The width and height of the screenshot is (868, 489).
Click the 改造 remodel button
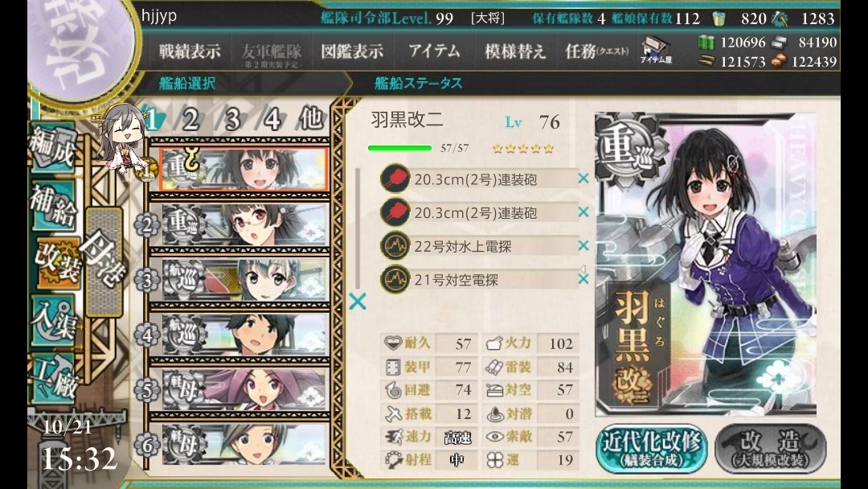[x=771, y=449]
